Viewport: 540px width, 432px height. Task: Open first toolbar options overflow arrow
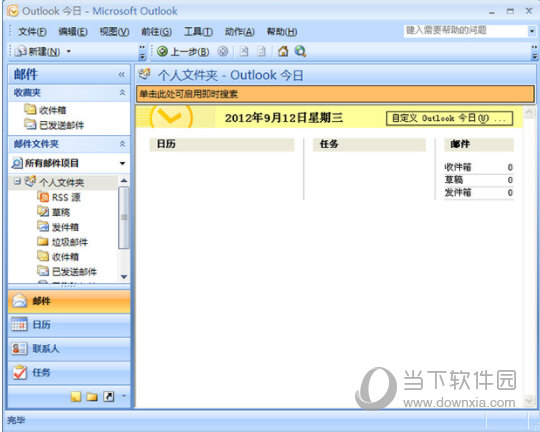[142, 52]
